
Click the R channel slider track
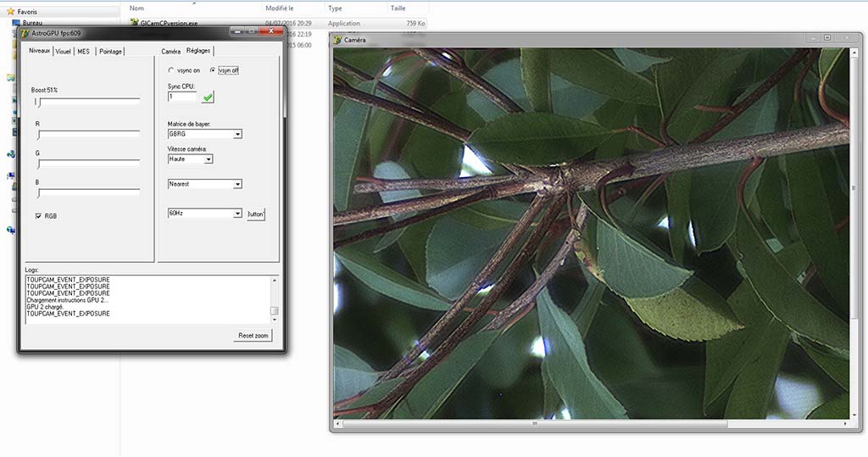tap(87, 134)
